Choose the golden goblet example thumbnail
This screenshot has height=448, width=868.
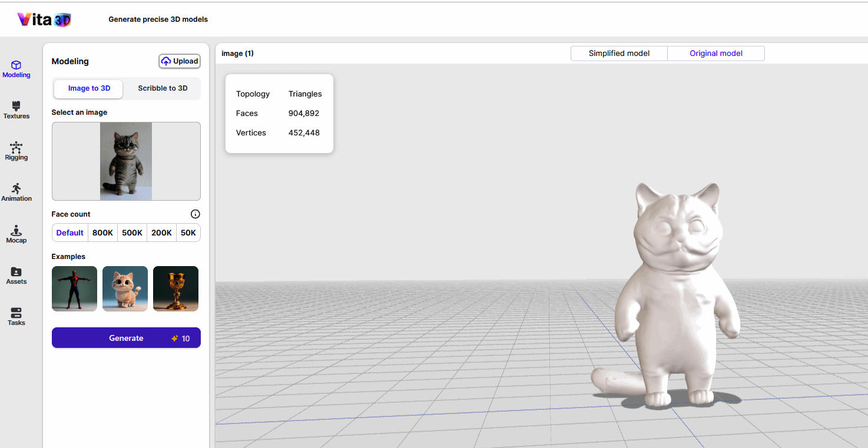pos(175,288)
